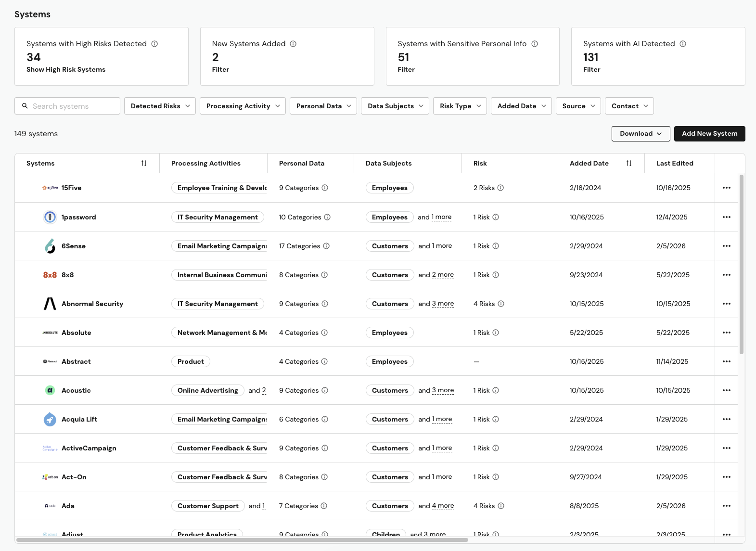This screenshot has height=551, width=756.
Task: Expand the Risk Type filter dropdown
Action: coord(460,106)
